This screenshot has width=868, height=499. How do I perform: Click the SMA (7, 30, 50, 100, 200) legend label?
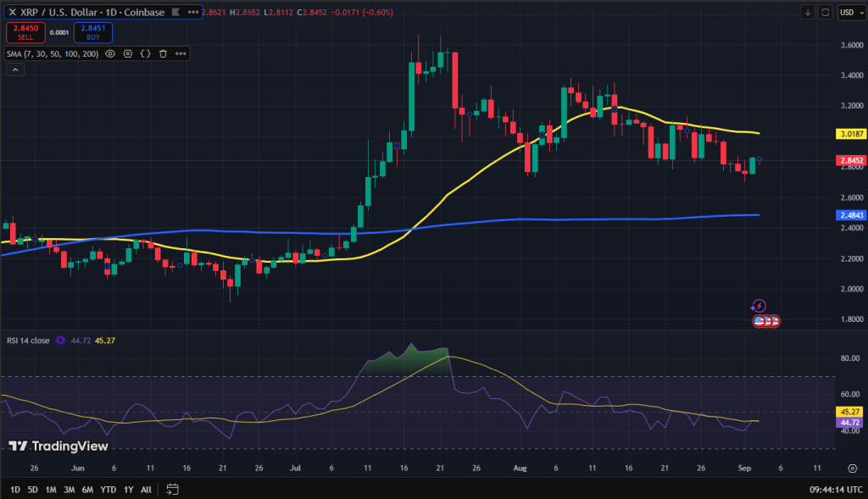(53, 53)
